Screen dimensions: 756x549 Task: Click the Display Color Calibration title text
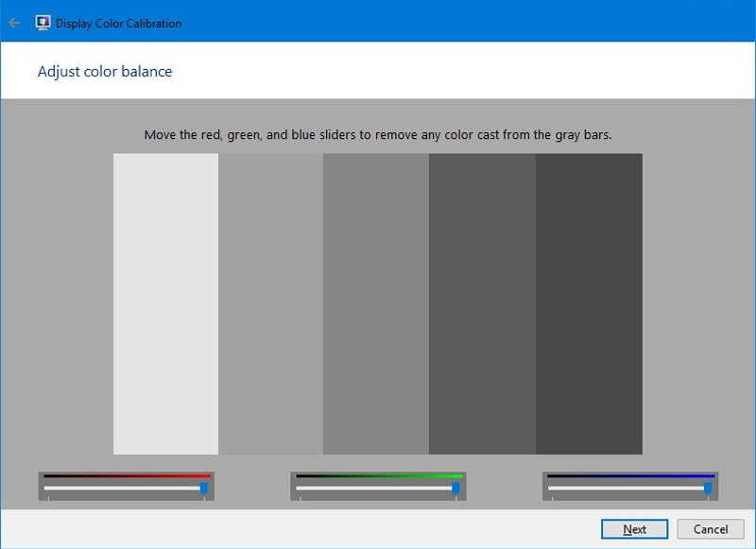click(x=119, y=23)
